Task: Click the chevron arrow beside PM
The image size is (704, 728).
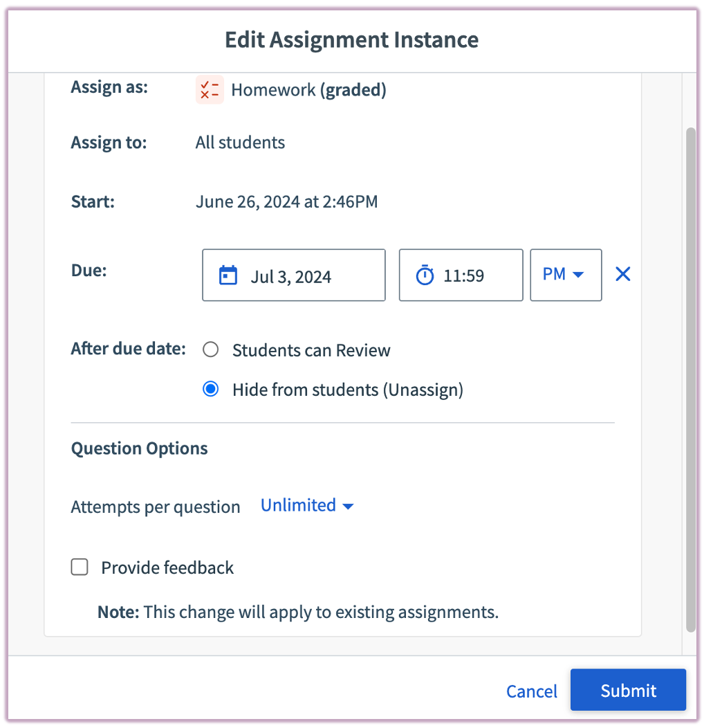Action: (x=580, y=275)
